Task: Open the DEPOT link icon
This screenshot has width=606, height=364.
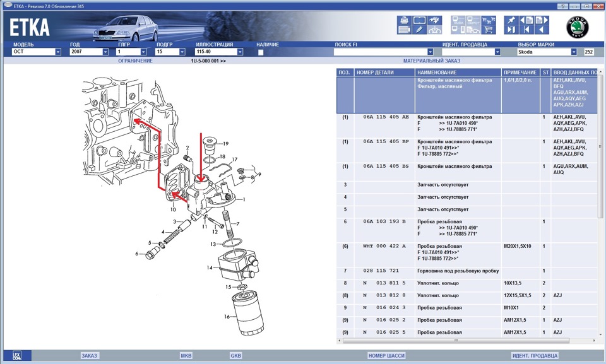Action: pyautogui.click(x=473, y=20)
